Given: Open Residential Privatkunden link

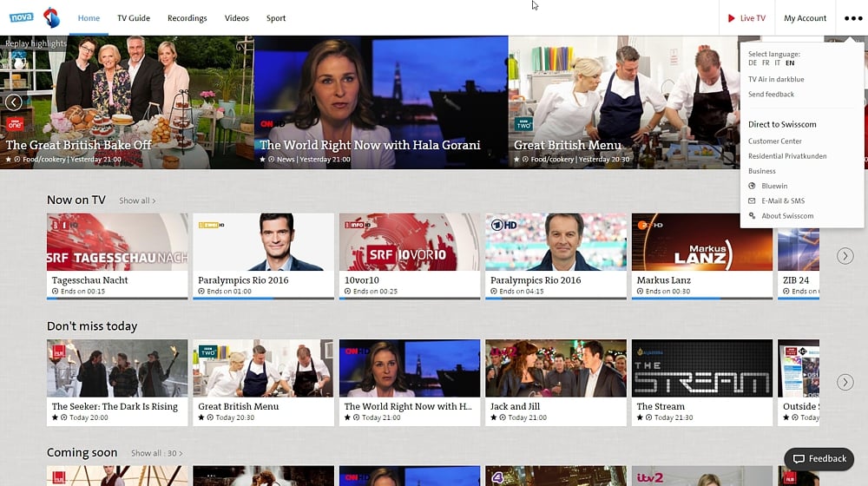Looking at the screenshot, I should [x=787, y=156].
